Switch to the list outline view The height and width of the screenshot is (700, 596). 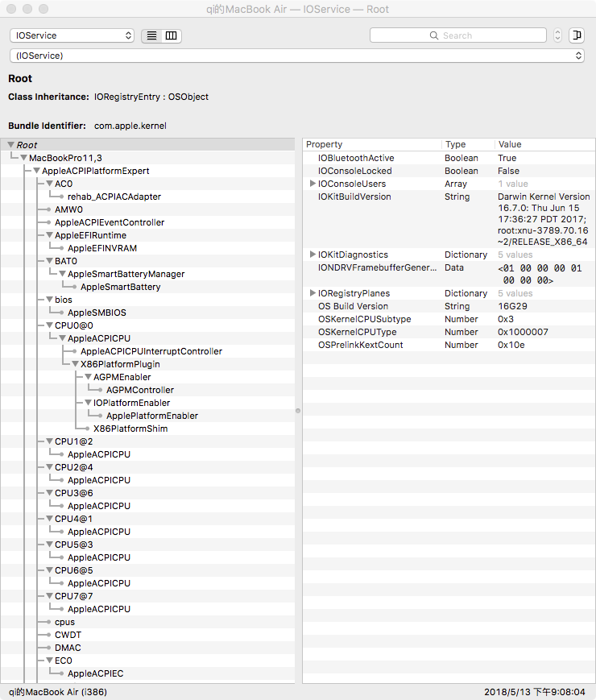pyautogui.click(x=151, y=35)
